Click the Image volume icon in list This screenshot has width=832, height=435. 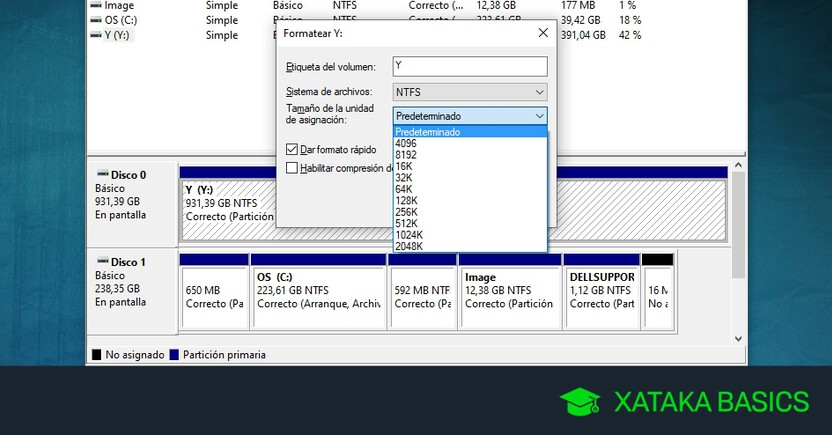click(95, 5)
